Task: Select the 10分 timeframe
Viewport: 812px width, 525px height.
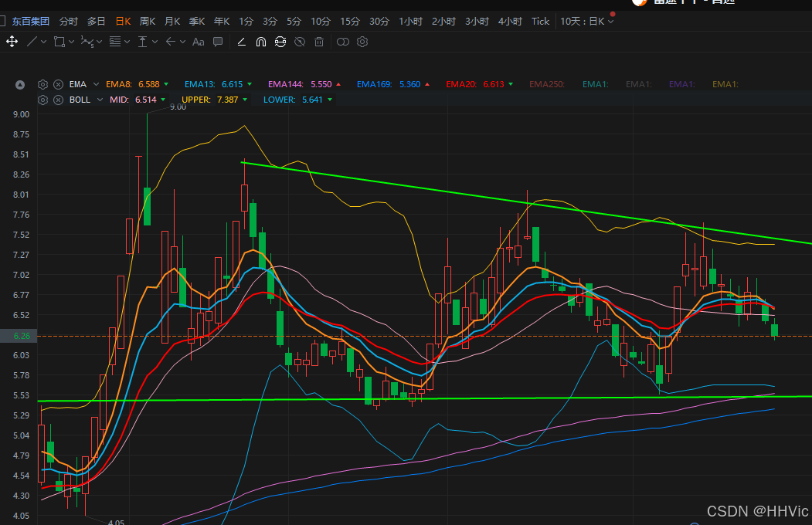Action: pyautogui.click(x=321, y=21)
